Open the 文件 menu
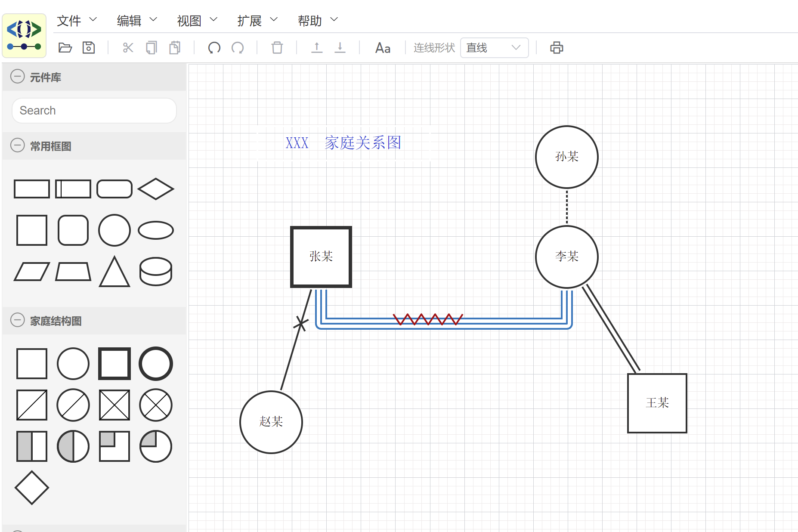 click(77, 20)
